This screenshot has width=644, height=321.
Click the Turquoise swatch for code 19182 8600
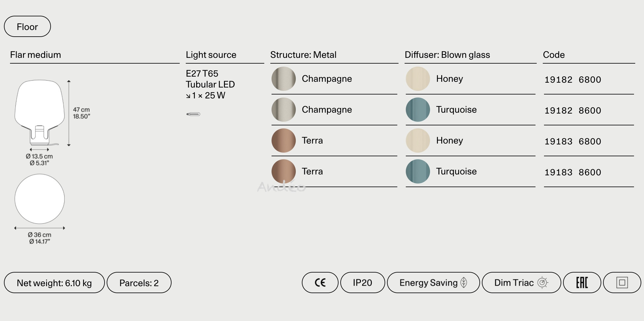[x=418, y=110]
